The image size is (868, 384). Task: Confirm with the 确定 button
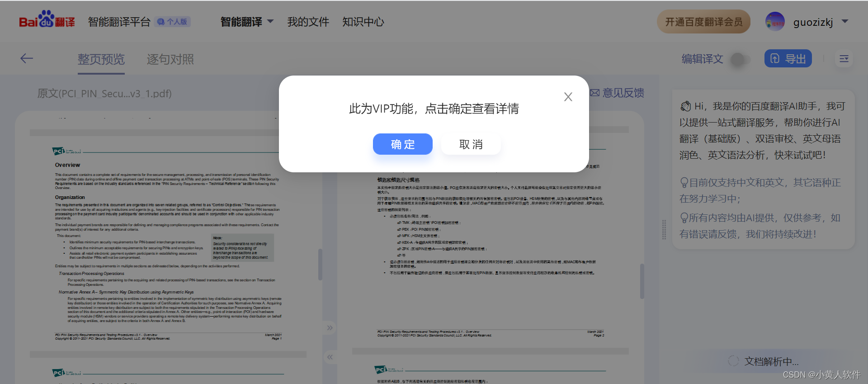pos(403,144)
